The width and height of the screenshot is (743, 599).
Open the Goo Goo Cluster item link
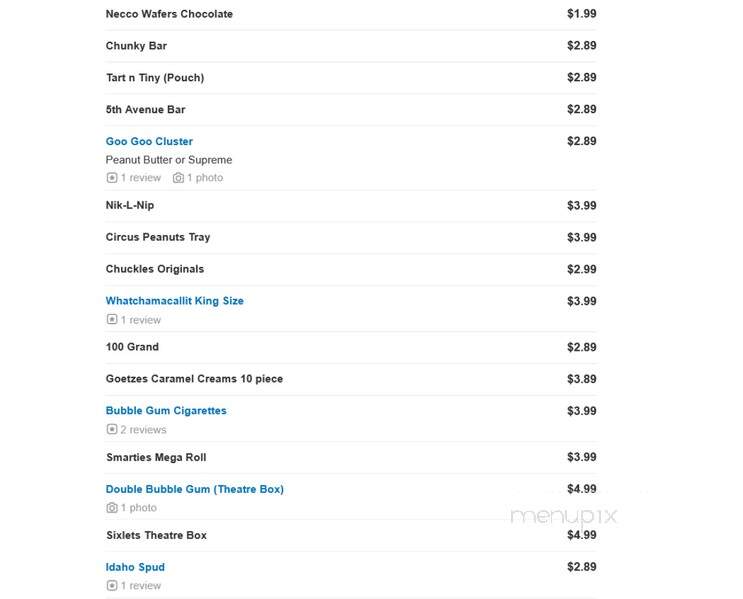tap(149, 141)
